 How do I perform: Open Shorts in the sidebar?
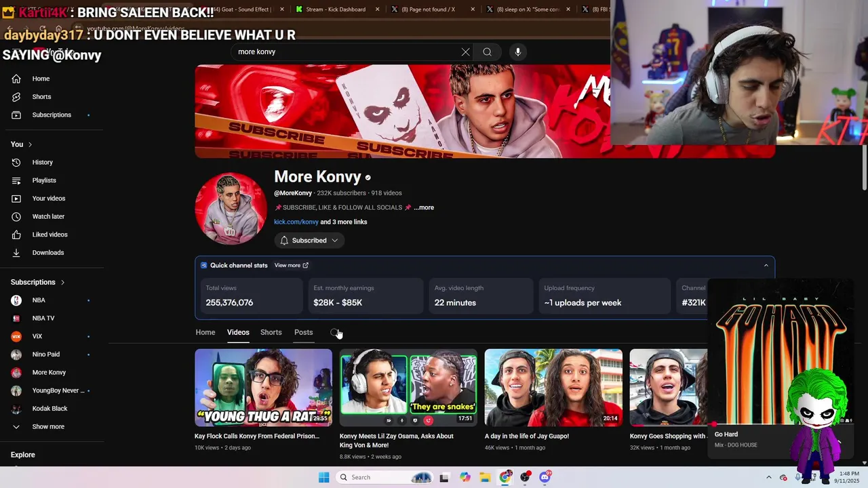(41, 97)
